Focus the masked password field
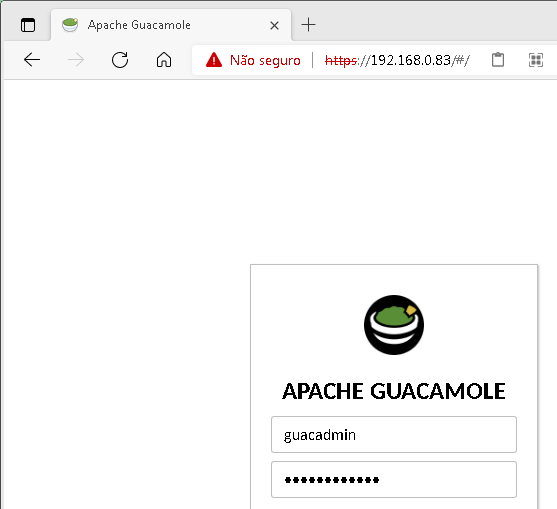The width and height of the screenshot is (557, 509). pyautogui.click(x=394, y=480)
